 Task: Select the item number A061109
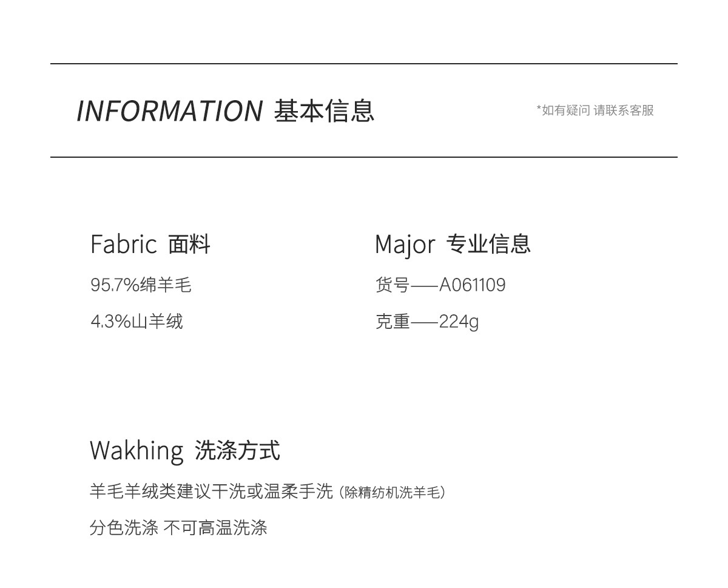click(472, 285)
